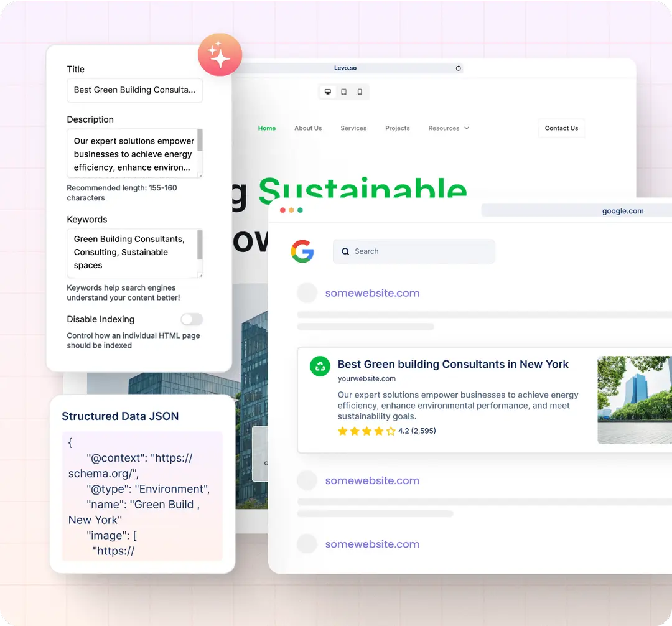Click the yourwebsite.com URL text
This screenshot has width=672, height=626.
tap(366, 379)
